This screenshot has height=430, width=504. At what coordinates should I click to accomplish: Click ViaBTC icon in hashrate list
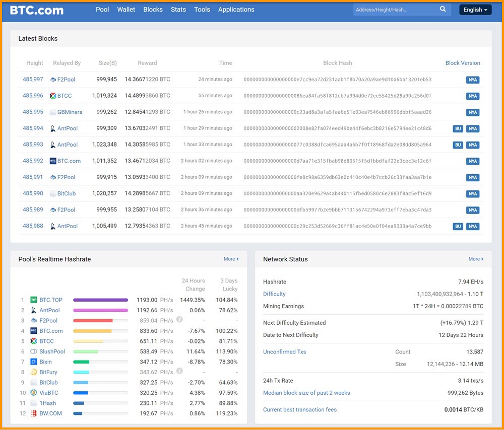34,392
